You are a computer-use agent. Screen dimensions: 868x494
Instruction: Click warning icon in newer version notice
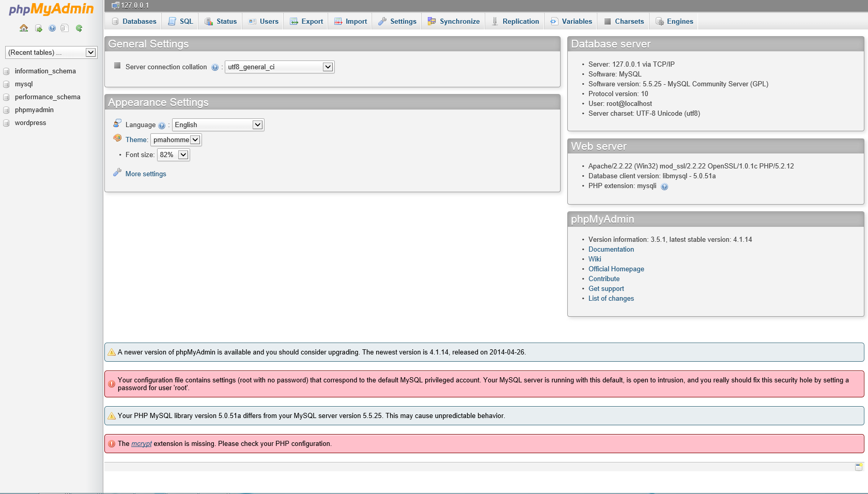click(112, 352)
